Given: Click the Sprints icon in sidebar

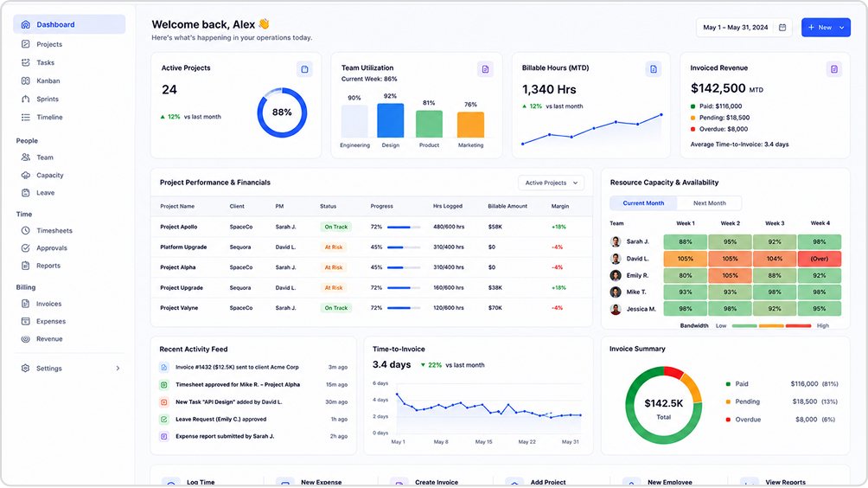Looking at the screenshot, I should 25,100.
